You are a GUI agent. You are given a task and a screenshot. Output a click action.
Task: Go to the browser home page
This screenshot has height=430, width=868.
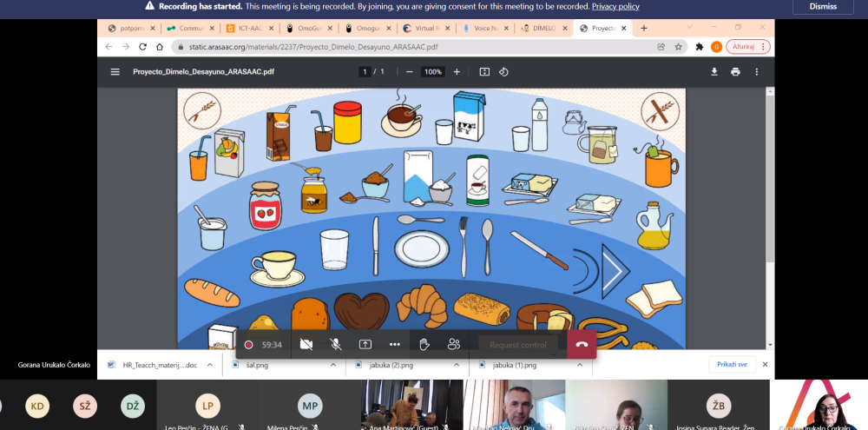(x=160, y=47)
